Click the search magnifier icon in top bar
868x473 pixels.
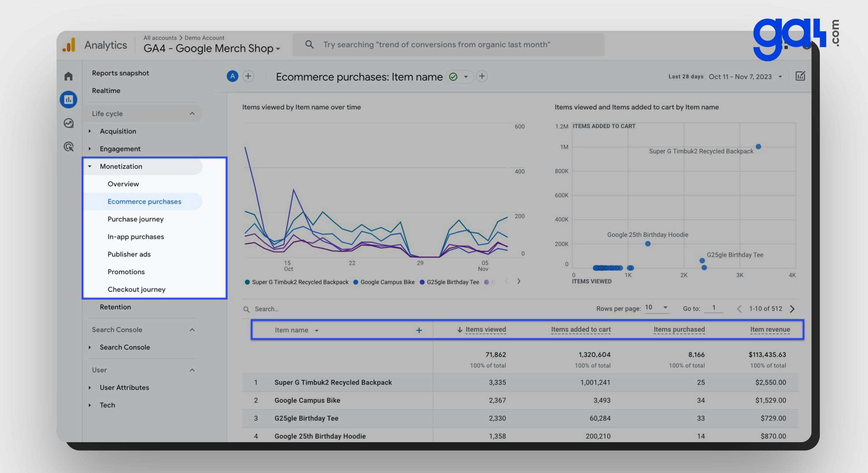tap(309, 44)
